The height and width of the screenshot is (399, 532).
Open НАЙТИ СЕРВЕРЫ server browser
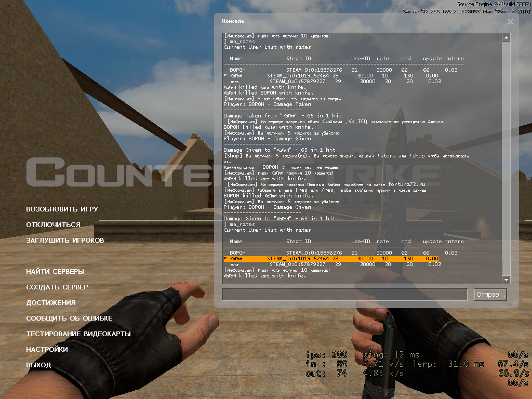coord(55,271)
